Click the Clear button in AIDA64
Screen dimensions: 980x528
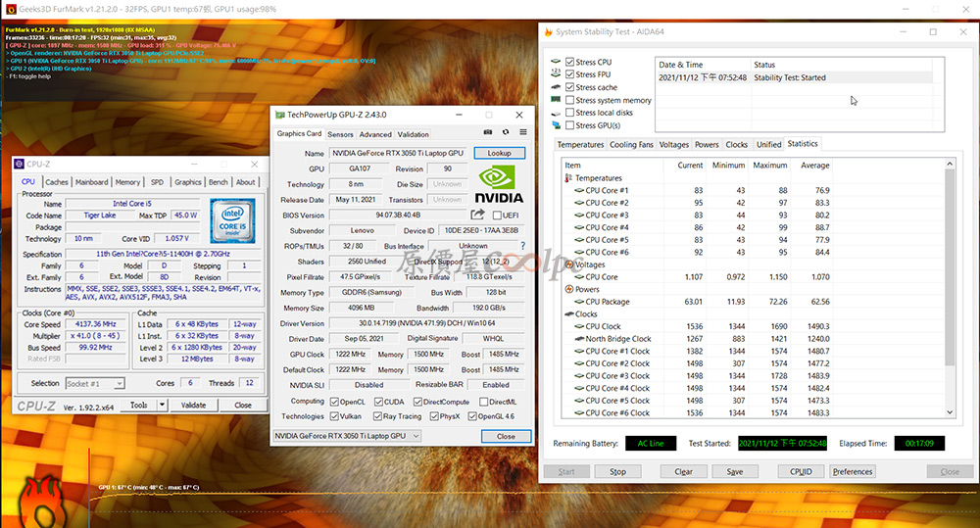coord(684,472)
